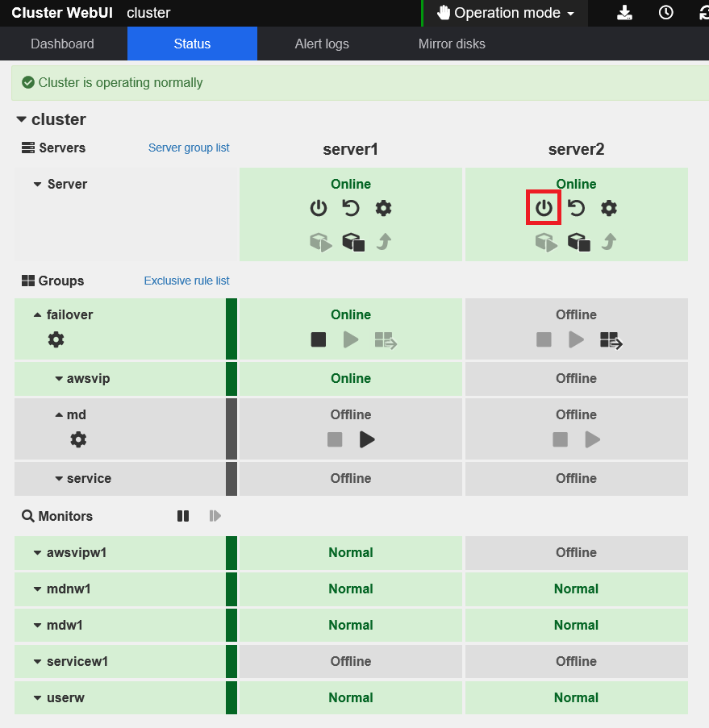
Task: Switch to the Alert logs tab
Action: tap(322, 44)
